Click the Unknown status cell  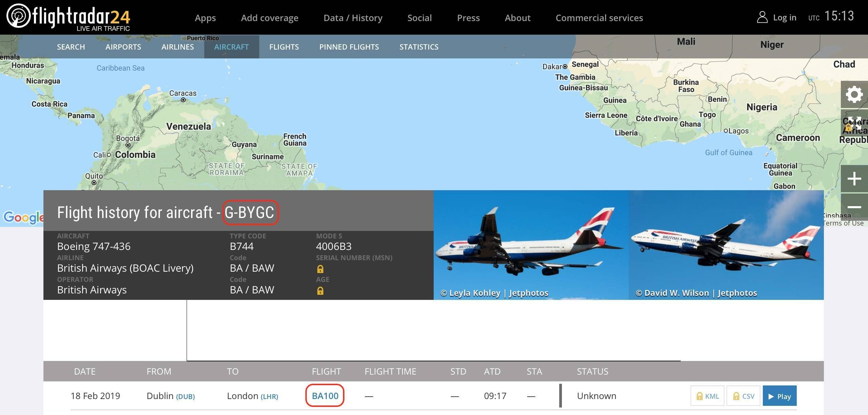click(597, 396)
